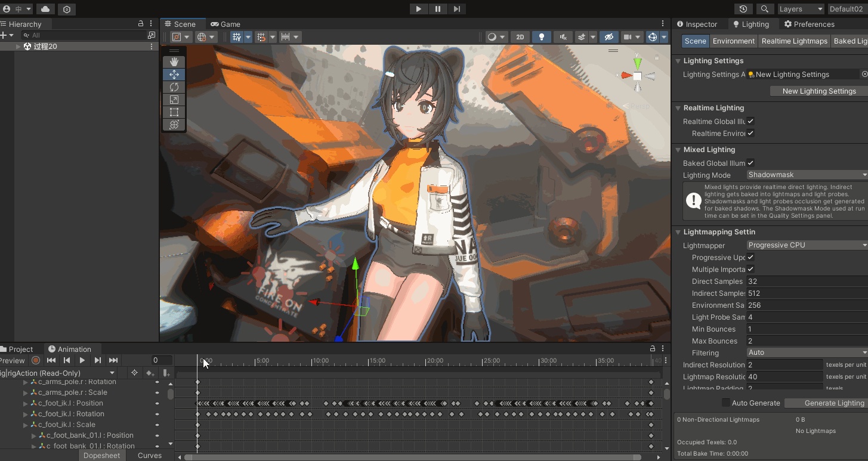Open the Lighting Mode Shadowmask dropdown
868x461 pixels.
coord(807,175)
